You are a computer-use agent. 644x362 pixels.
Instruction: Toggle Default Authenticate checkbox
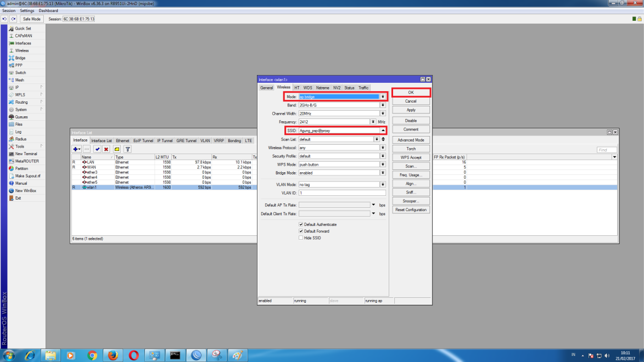click(x=301, y=224)
